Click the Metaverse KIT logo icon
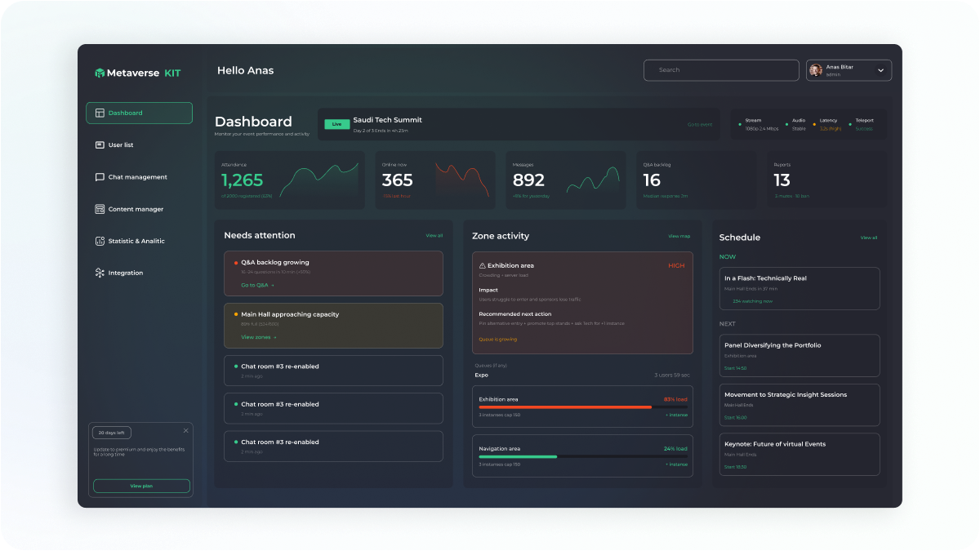This screenshot has height=551, width=980. (100, 73)
